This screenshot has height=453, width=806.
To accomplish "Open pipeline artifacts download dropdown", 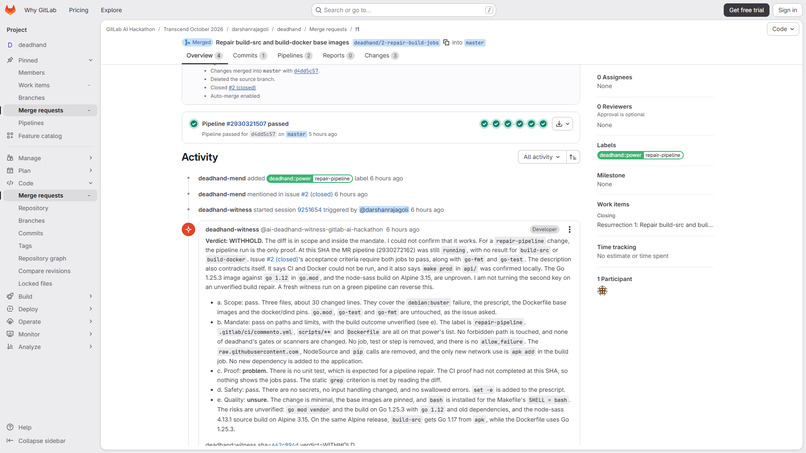I will coord(562,124).
